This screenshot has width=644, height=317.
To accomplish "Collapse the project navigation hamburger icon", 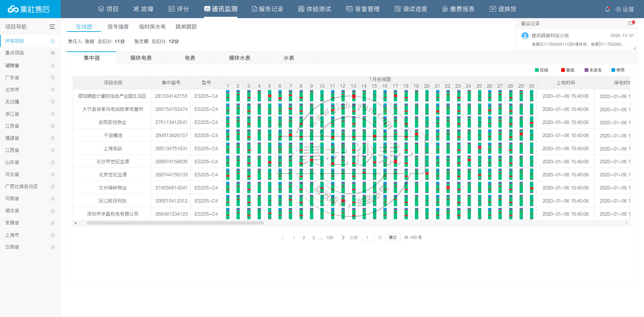I will coord(52,27).
